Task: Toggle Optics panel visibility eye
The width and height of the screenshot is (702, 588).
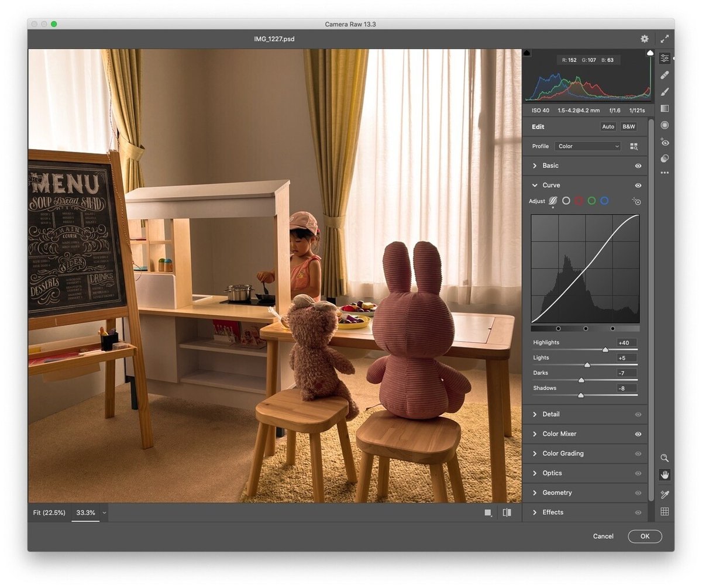Action: click(638, 473)
